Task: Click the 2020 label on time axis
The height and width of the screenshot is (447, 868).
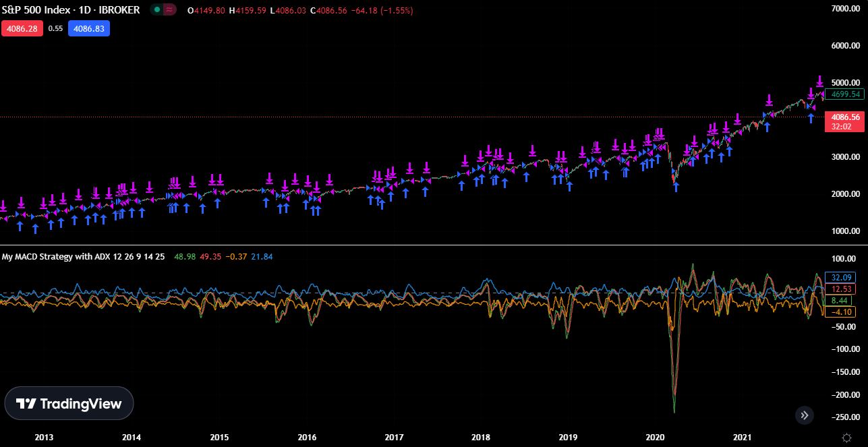Action: click(656, 438)
